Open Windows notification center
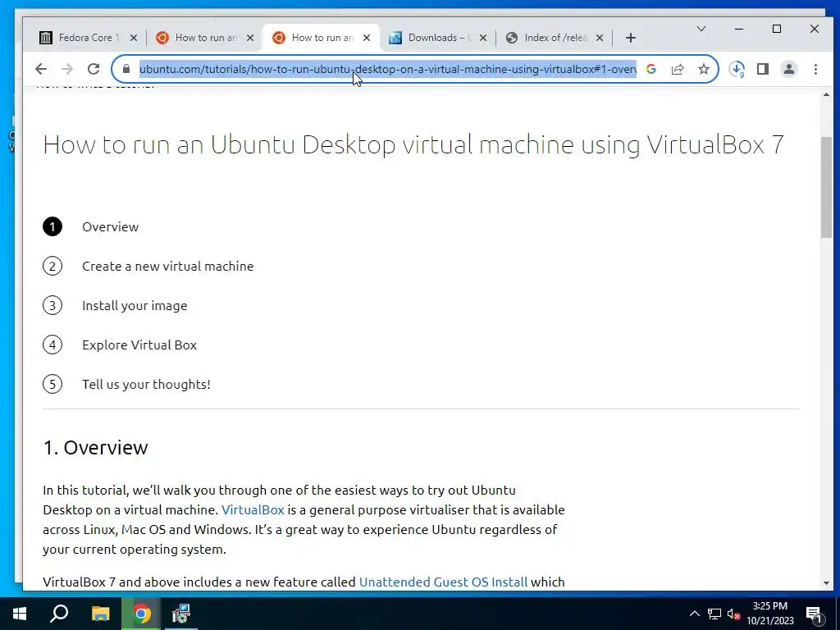Screen dimensions: 840x630 click(815, 614)
